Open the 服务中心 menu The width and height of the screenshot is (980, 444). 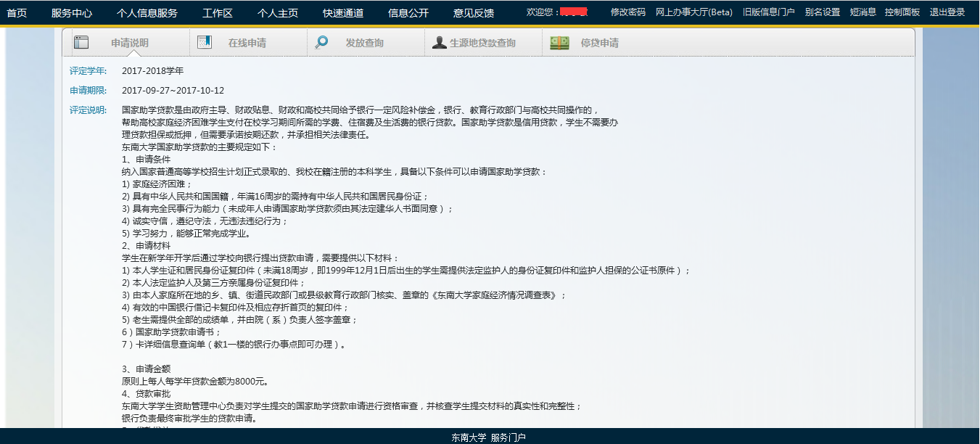tap(72, 12)
